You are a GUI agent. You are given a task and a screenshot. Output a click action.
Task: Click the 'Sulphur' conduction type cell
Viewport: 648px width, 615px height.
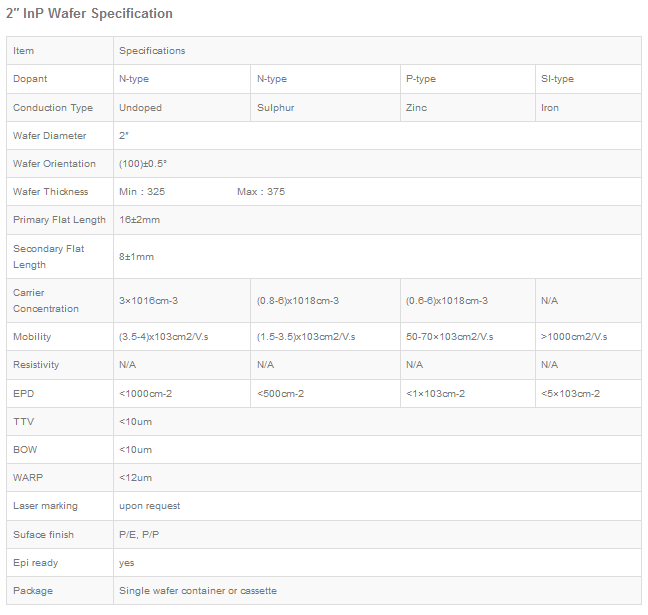pos(276,108)
